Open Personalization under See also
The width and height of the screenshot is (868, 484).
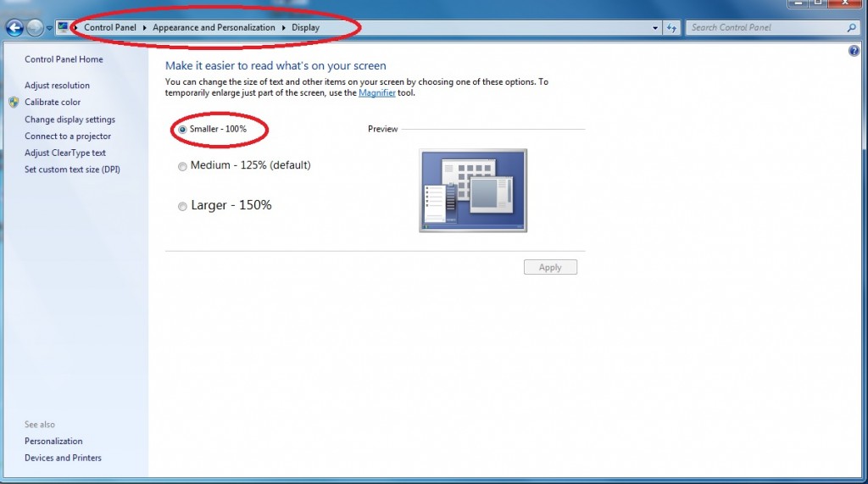53,441
